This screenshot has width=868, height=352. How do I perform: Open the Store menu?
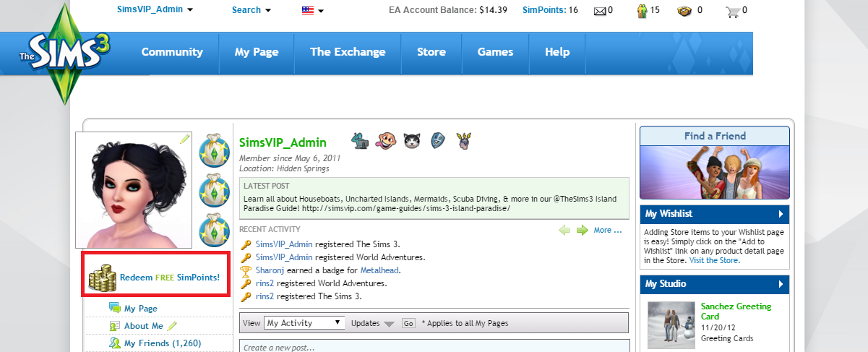point(431,52)
